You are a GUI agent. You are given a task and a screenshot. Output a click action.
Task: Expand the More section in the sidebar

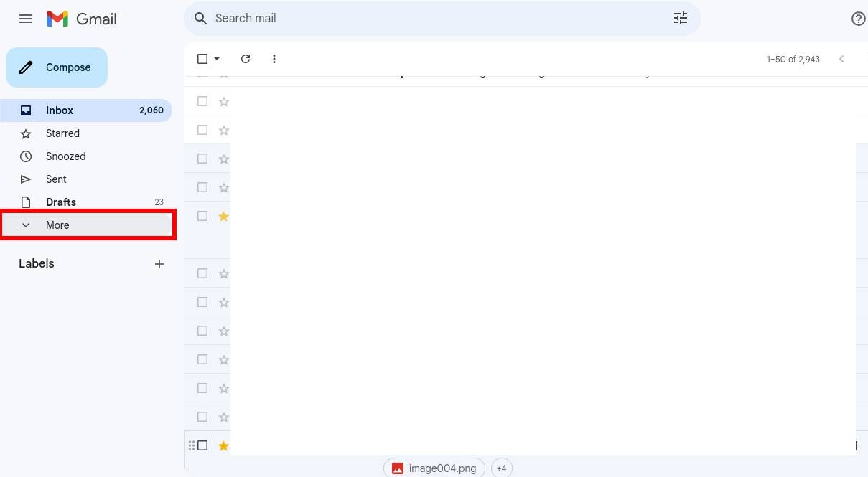pyautogui.click(x=57, y=225)
